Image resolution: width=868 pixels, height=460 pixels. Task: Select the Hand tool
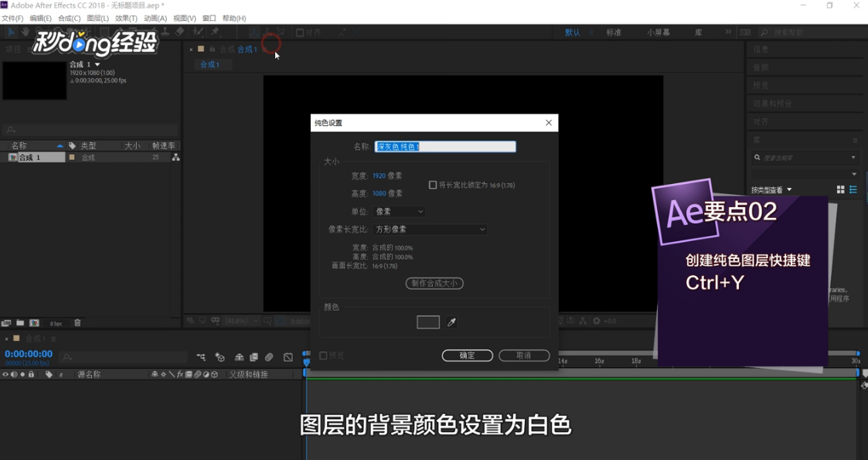click(x=25, y=32)
